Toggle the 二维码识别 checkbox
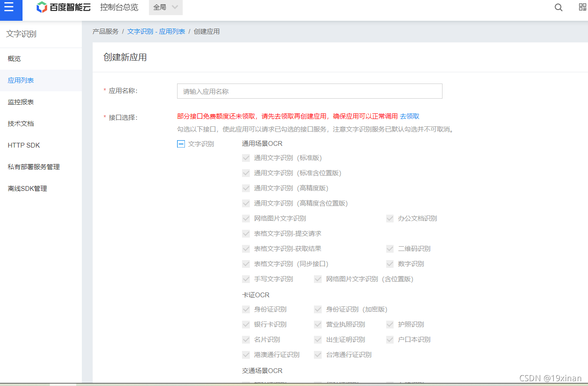Viewport: 588px width, 386px height. [x=389, y=248]
